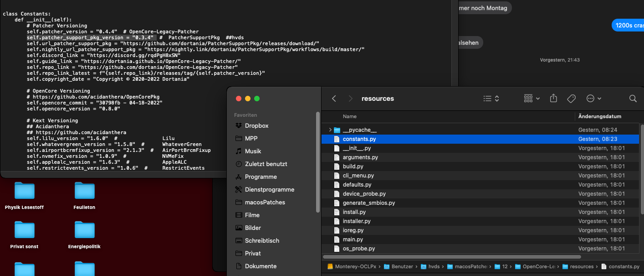This screenshot has height=276, width=644.
Task: Switch Finder list view mode control
Action: pos(491,99)
